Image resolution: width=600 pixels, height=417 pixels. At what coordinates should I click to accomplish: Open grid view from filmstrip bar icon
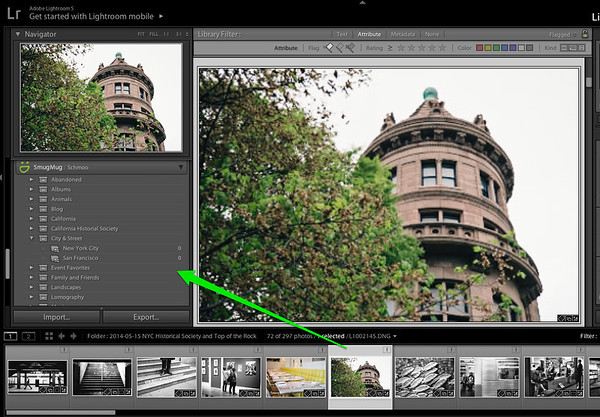click(x=49, y=336)
